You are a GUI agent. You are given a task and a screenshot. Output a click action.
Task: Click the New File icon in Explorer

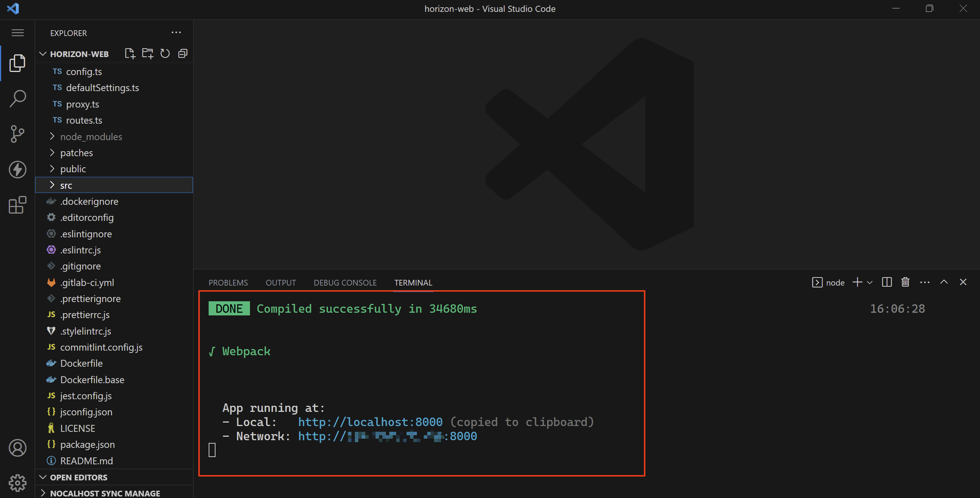click(130, 54)
